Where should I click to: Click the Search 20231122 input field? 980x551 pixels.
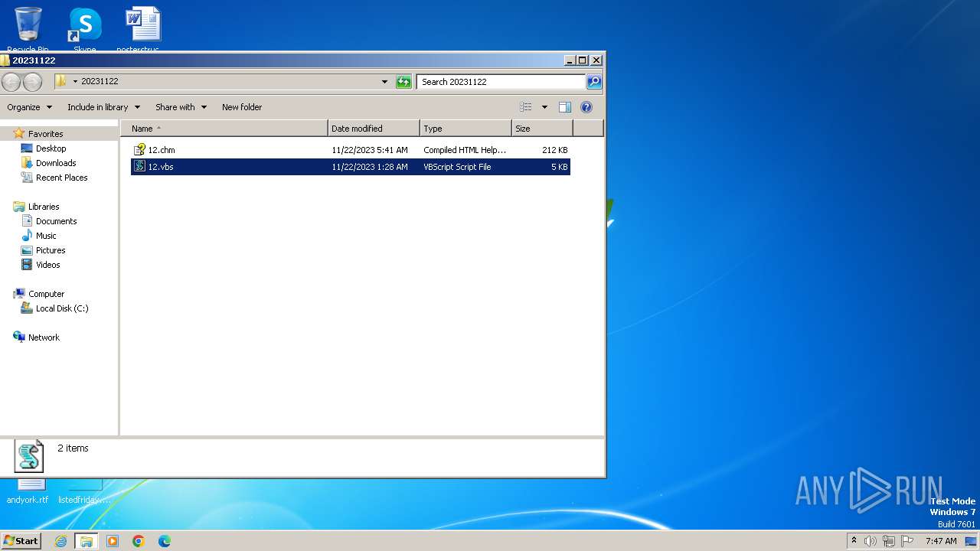point(501,82)
